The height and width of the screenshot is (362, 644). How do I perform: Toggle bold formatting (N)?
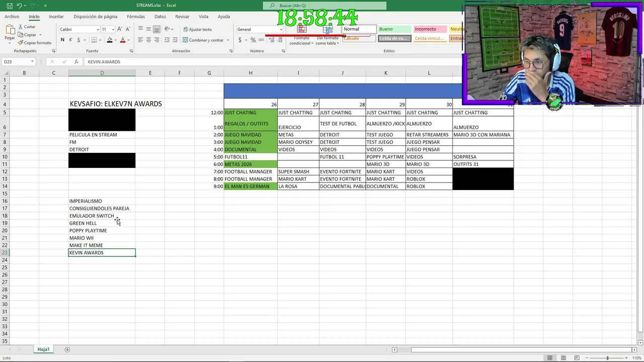click(x=62, y=40)
